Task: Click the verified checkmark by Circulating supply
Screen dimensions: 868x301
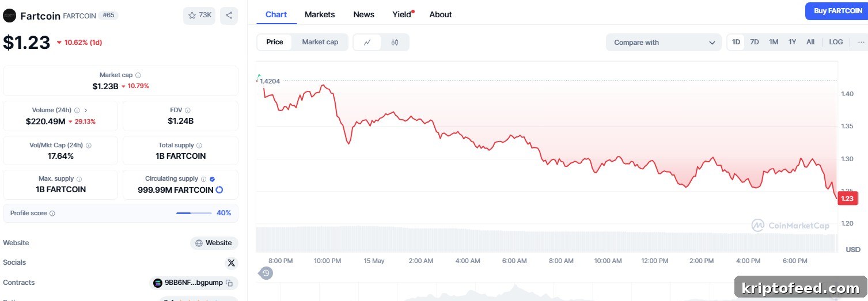Action: click(x=213, y=179)
